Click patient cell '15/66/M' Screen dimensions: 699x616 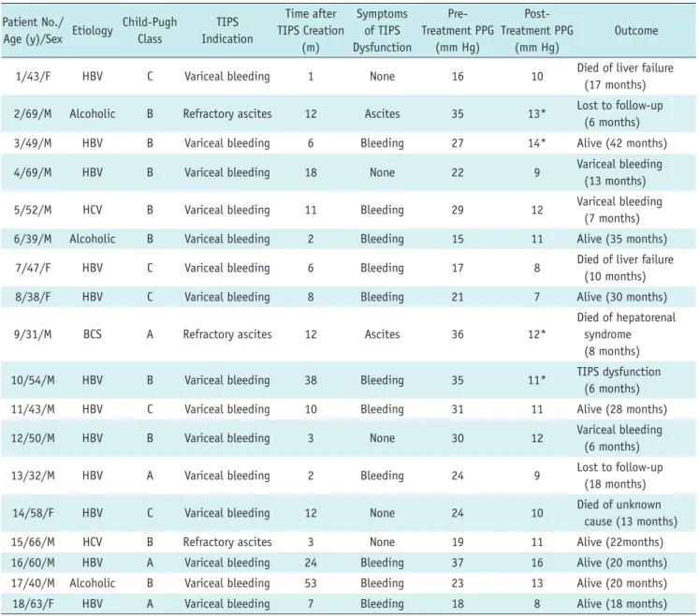tap(33, 542)
